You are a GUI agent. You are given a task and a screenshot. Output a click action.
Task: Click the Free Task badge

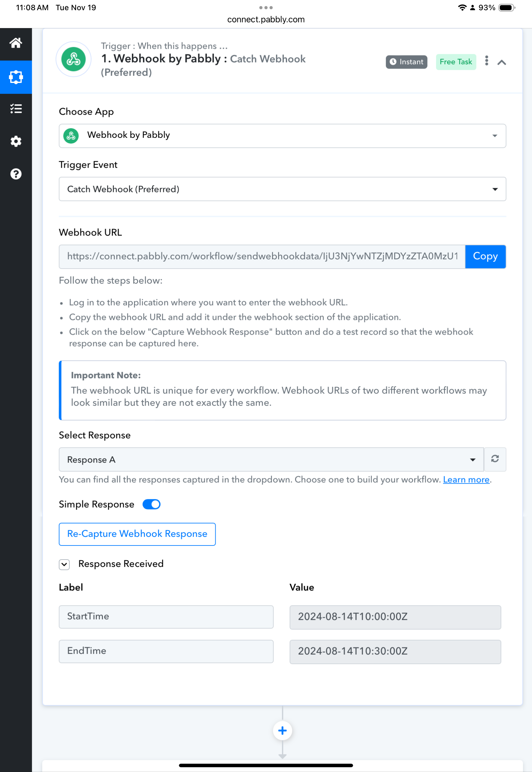pos(456,62)
